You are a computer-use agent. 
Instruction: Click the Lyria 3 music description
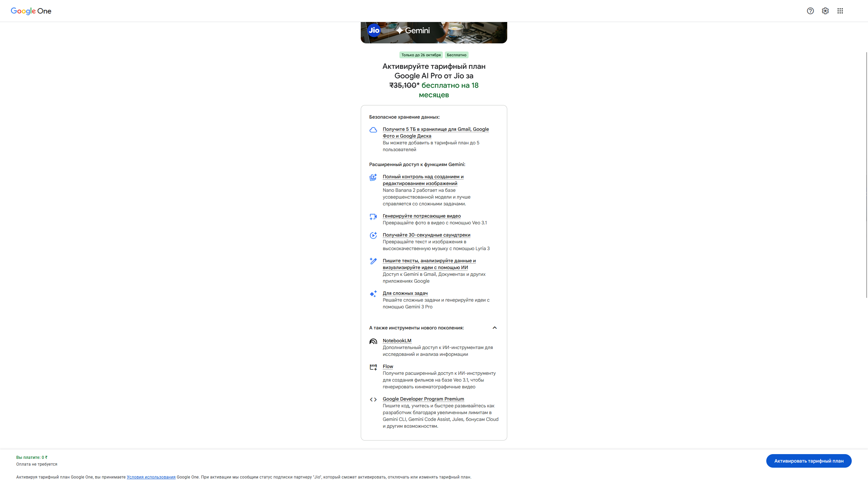coord(436,245)
